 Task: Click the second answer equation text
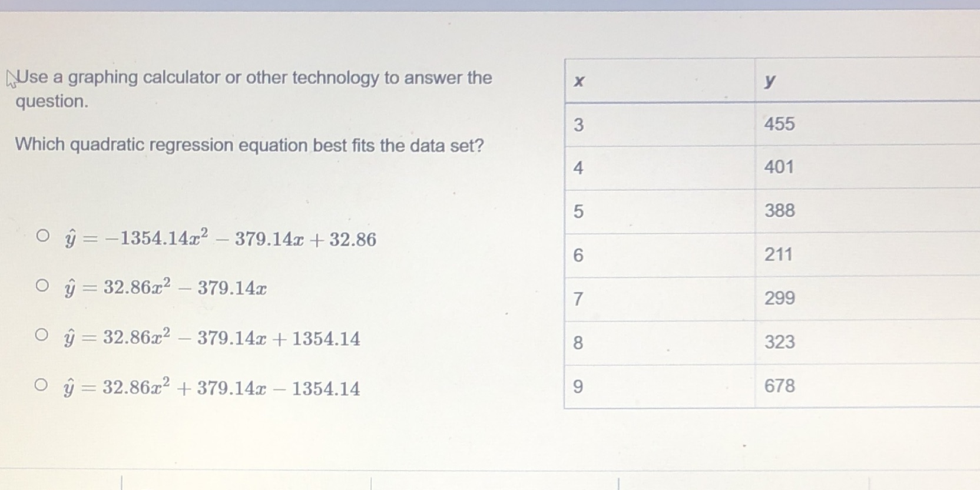pos(165,287)
